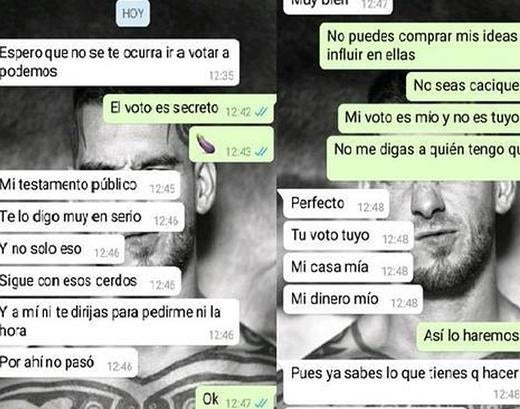Image resolution: width=520 pixels, height=409 pixels.
Task: Tap the eggplant emoji message
Action: [232, 144]
